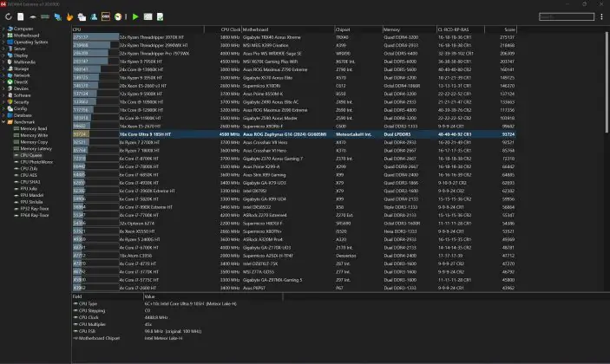Click the Motherboard Chipset field row
The image size is (610, 364).
coord(177,338)
